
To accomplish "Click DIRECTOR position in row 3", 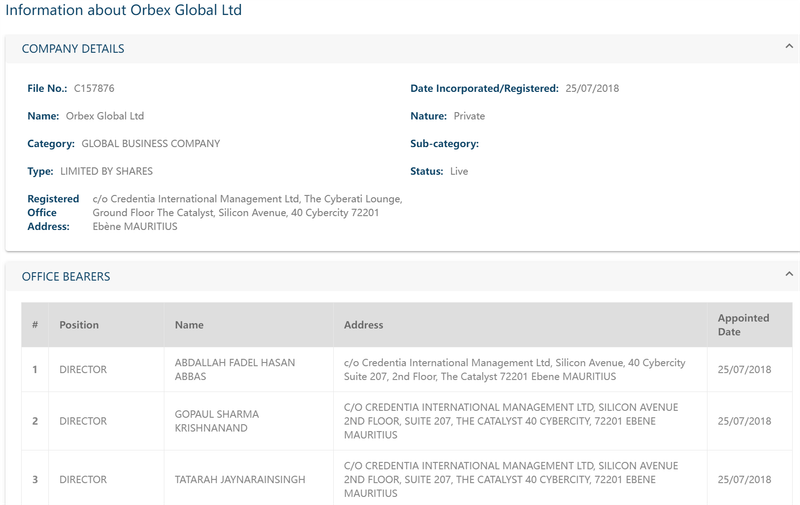I will [83, 479].
